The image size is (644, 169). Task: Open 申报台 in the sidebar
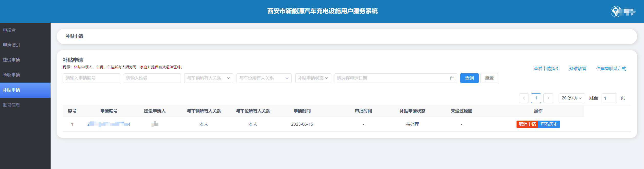[9, 30]
